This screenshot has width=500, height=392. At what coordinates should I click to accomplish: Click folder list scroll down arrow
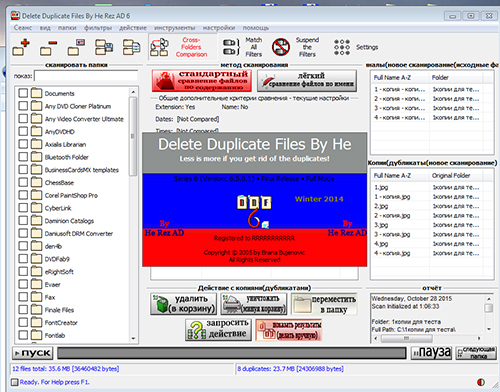pyautogui.click(x=133, y=338)
